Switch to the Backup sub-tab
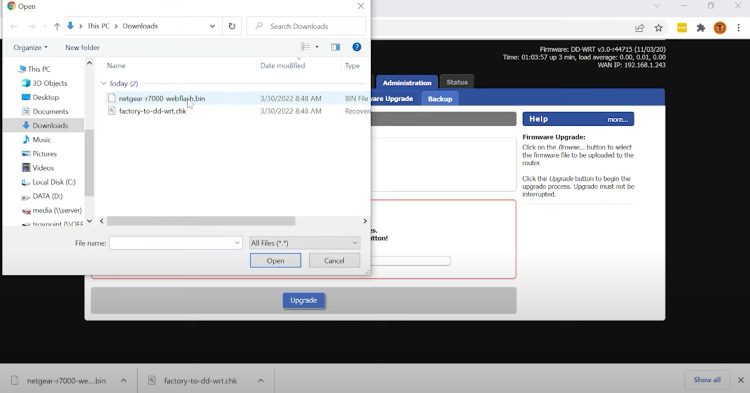Image resolution: width=750 pixels, height=393 pixels. (440, 99)
